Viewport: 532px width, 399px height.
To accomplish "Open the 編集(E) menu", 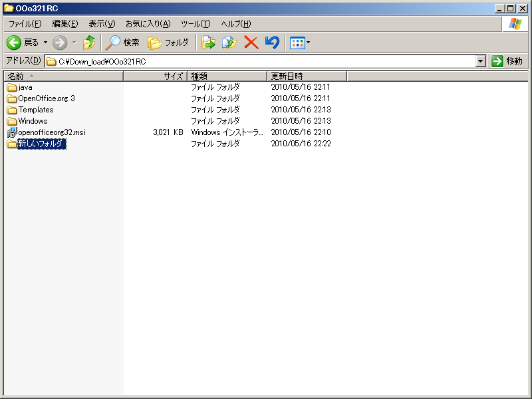I will pos(65,24).
